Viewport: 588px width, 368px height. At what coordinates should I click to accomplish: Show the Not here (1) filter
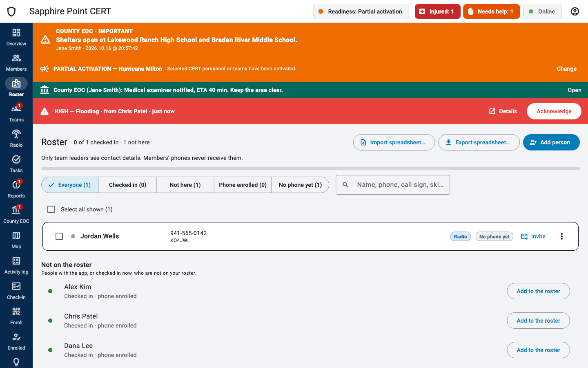[185, 185]
